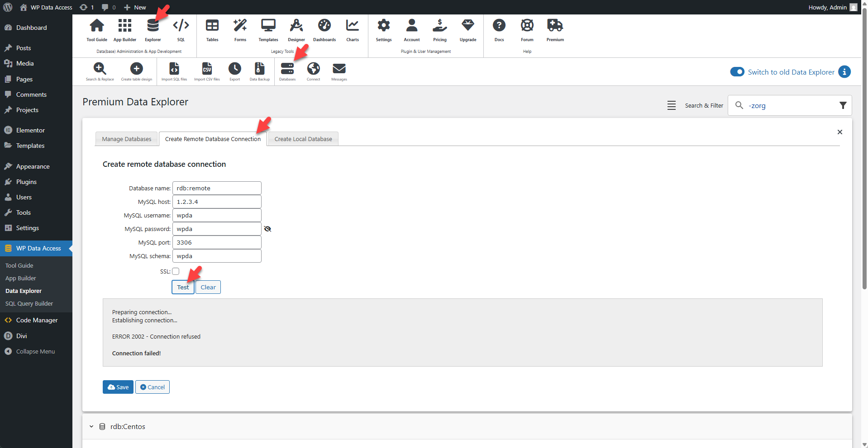868x448 pixels.
Task: Expand the rdb:Centos database entry
Action: point(91,426)
